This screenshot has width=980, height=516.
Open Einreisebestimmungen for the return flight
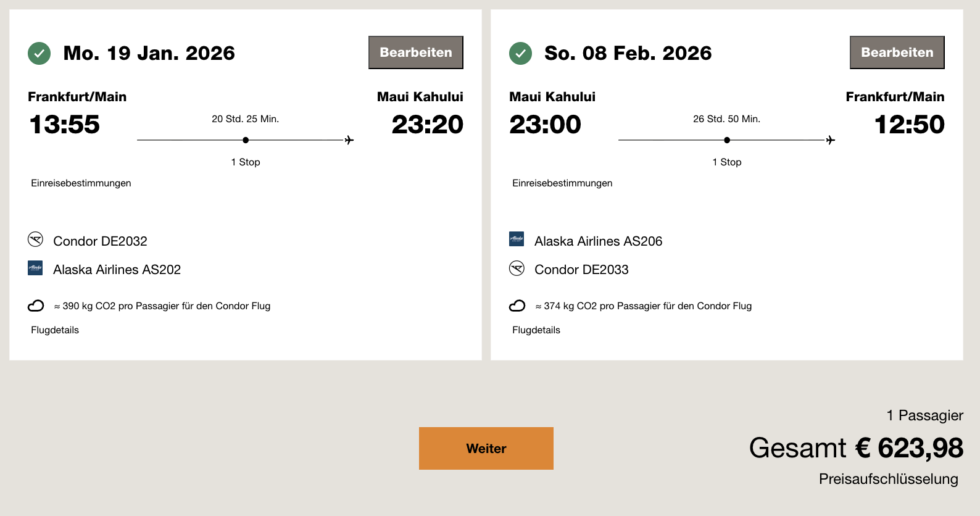click(562, 183)
